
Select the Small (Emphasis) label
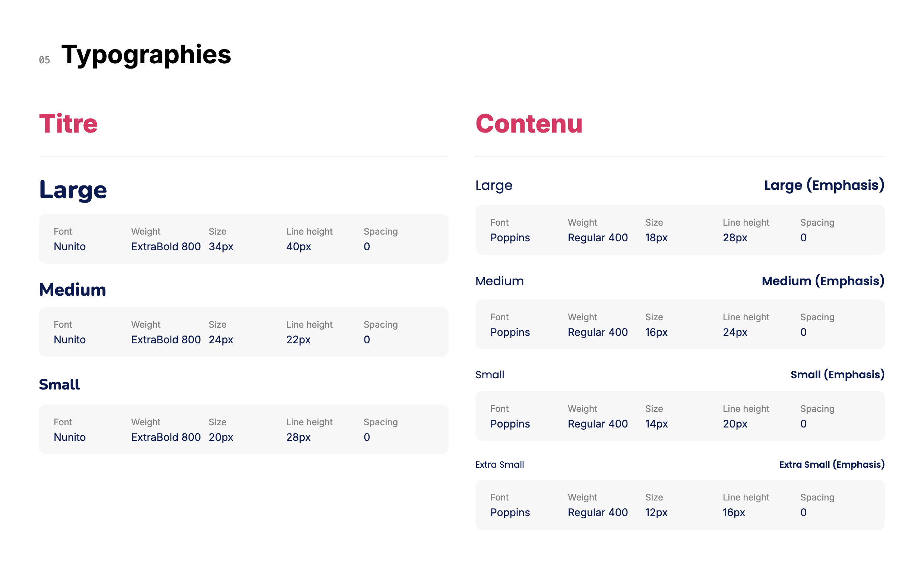838,375
